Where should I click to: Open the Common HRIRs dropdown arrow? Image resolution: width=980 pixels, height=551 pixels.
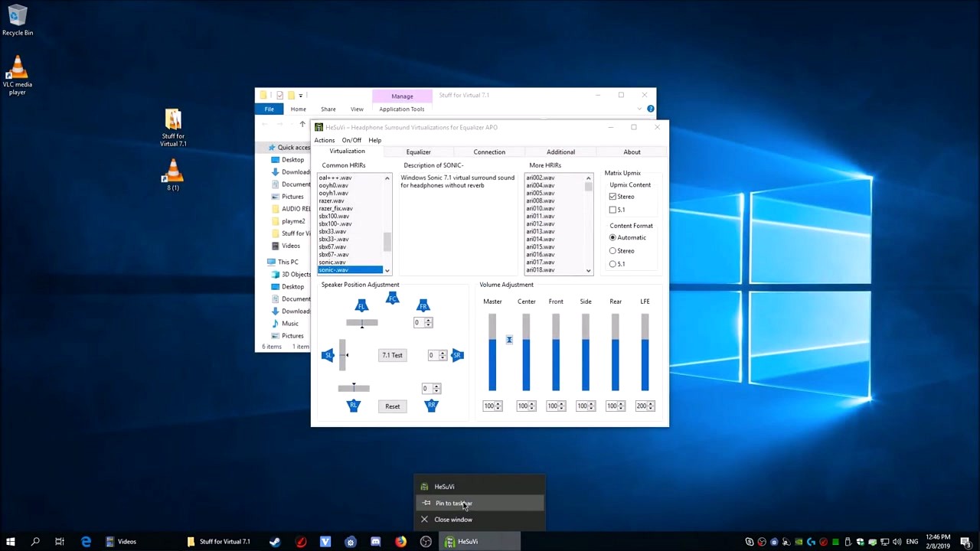[387, 270]
